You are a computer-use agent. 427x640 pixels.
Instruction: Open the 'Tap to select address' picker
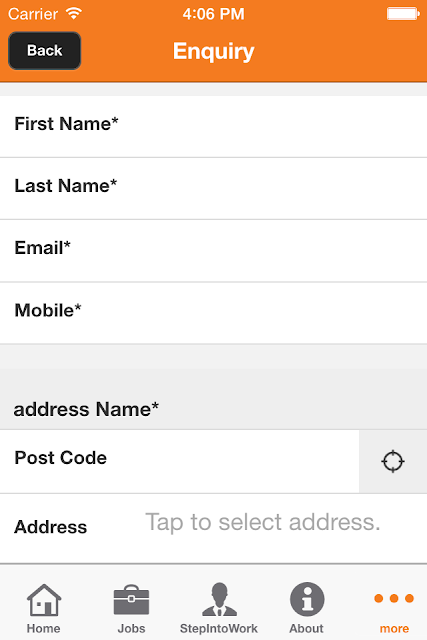[x=263, y=522]
